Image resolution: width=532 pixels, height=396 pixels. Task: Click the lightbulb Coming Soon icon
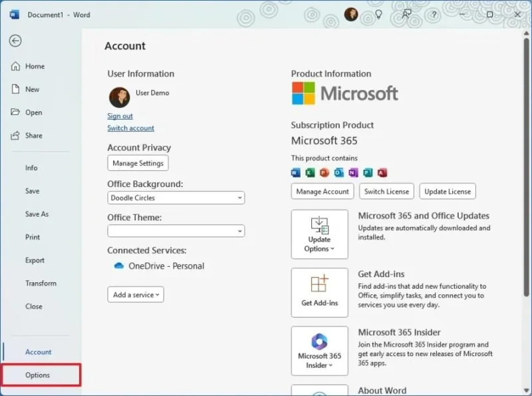[x=378, y=15]
